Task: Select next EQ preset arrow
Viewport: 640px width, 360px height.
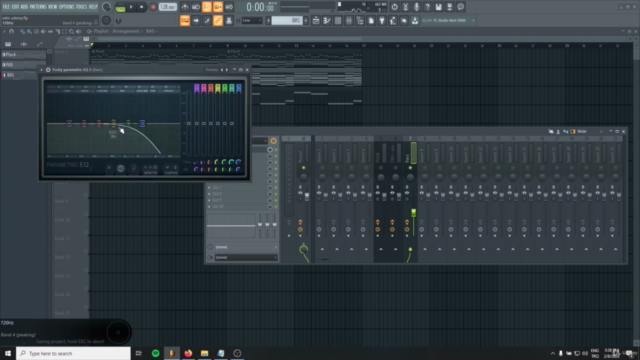Action: [x=227, y=70]
